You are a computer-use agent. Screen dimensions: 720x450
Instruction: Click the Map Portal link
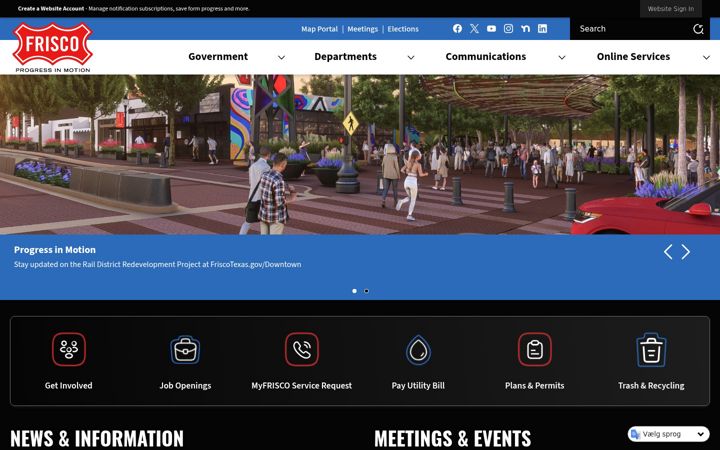click(x=319, y=29)
